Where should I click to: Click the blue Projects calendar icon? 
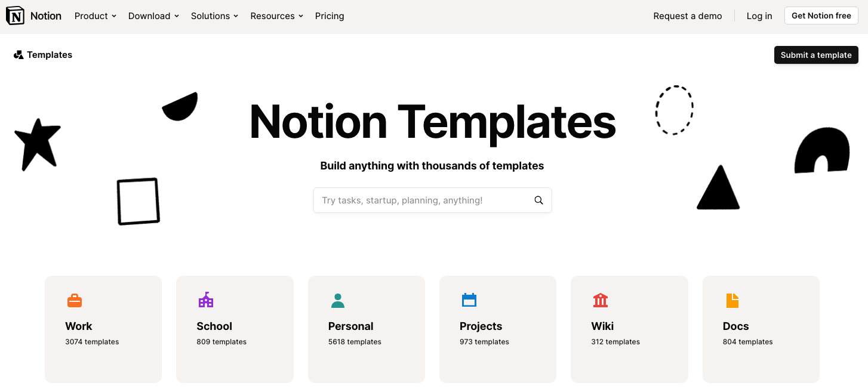469,300
